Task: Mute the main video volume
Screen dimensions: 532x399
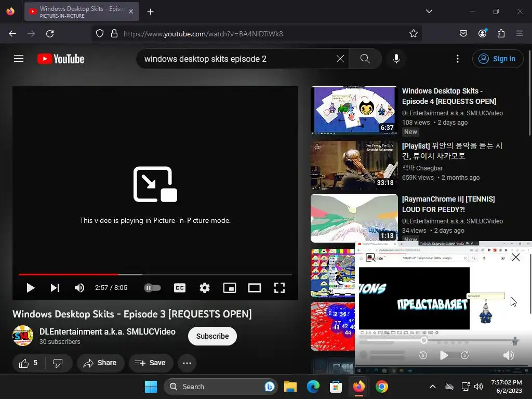Action: (79, 288)
